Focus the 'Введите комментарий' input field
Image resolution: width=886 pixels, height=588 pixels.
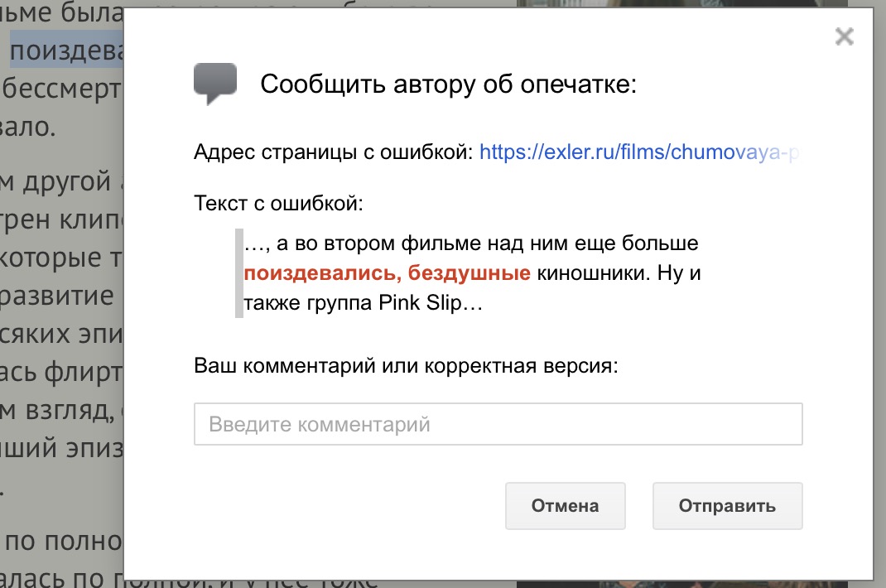498,425
